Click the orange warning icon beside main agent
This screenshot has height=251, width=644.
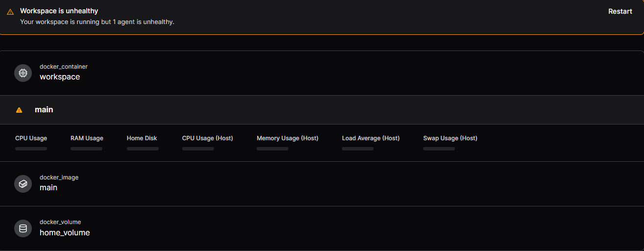19,110
